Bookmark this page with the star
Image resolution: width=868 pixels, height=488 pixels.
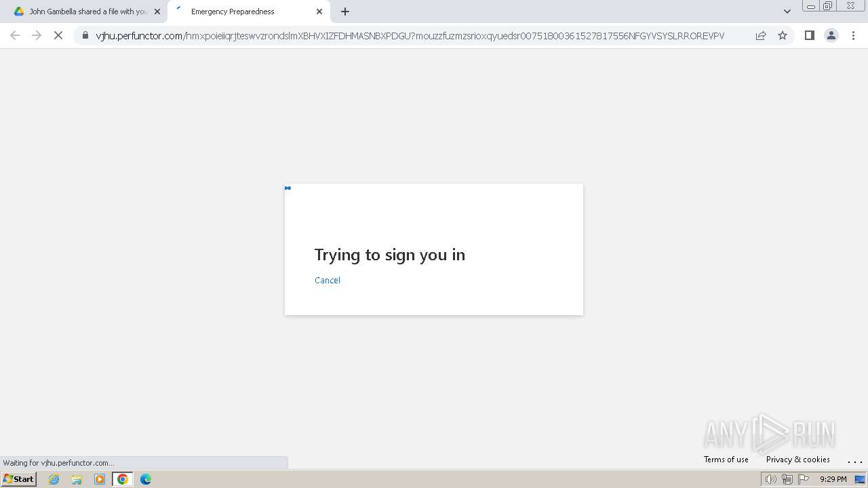[x=783, y=35]
